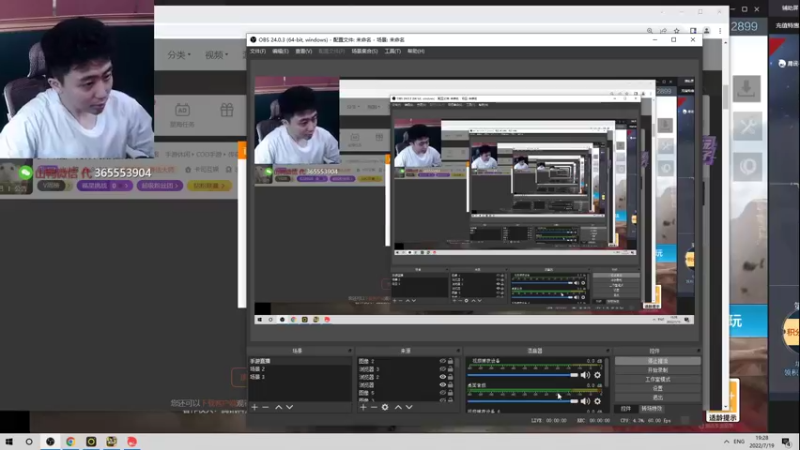Click the 工作室模式 button
Image resolution: width=800 pixels, height=450 pixels.
[658, 379]
